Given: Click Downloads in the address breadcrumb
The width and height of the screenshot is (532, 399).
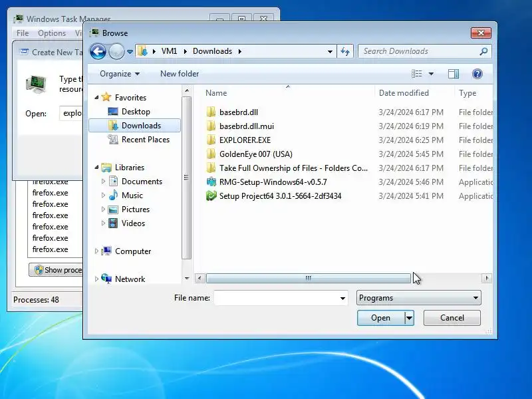Looking at the screenshot, I should click(212, 51).
